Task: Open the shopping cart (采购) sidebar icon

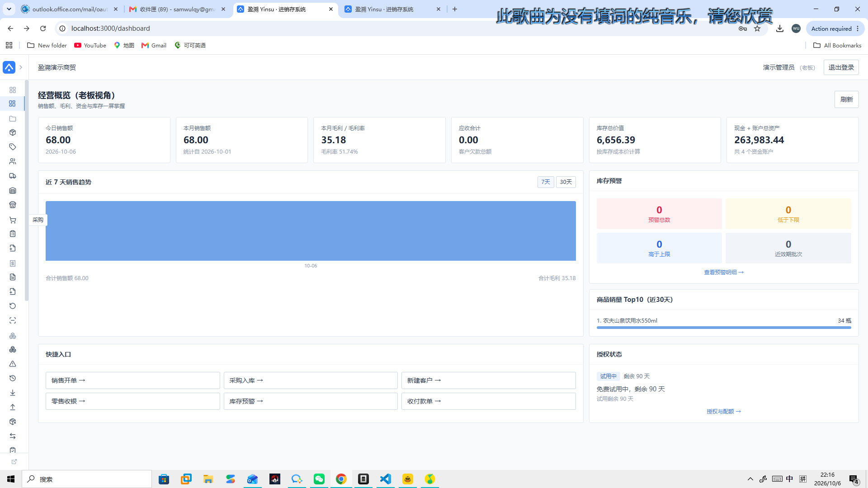Action: [13, 220]
